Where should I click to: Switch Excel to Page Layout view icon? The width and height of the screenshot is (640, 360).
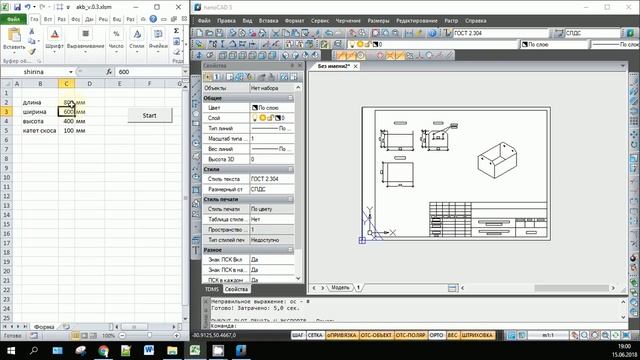pyautogui.click(x=84, y=336)
